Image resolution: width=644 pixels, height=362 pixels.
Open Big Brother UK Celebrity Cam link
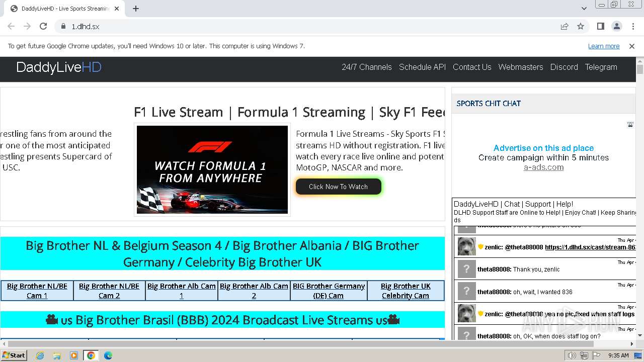(x=406, y=291)
